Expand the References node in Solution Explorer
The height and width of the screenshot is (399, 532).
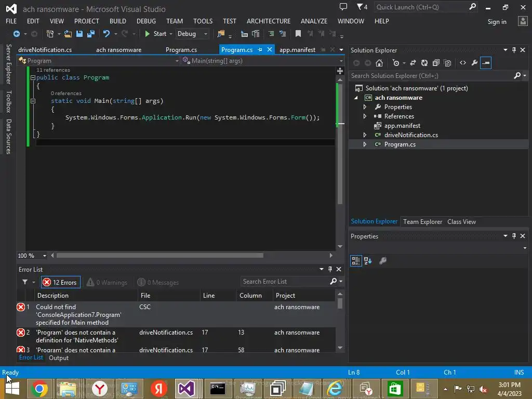coord(365,116)
